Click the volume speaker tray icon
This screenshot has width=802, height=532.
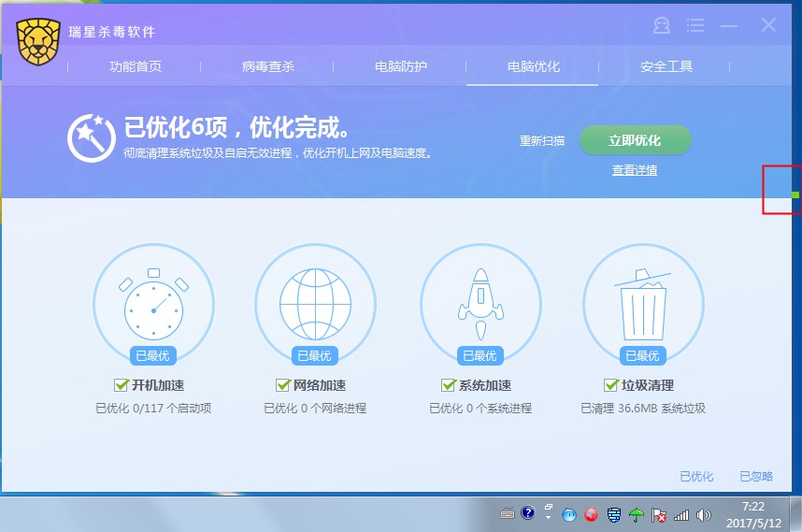[703, 514]
